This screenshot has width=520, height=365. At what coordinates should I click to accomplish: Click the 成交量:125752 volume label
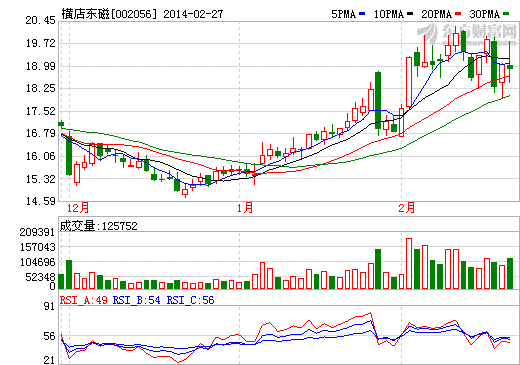tap(98, 226)
